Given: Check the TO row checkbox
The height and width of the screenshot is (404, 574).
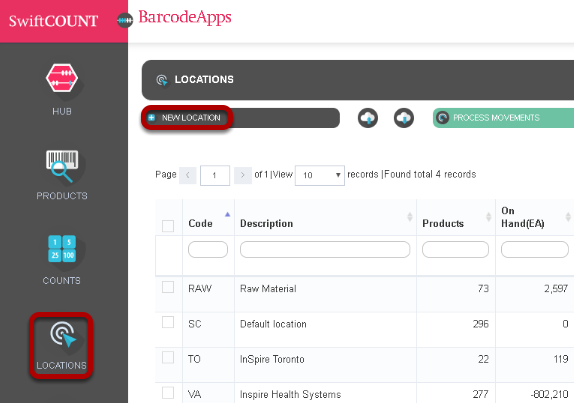Looking at the screenshot, I should [168, 358].
